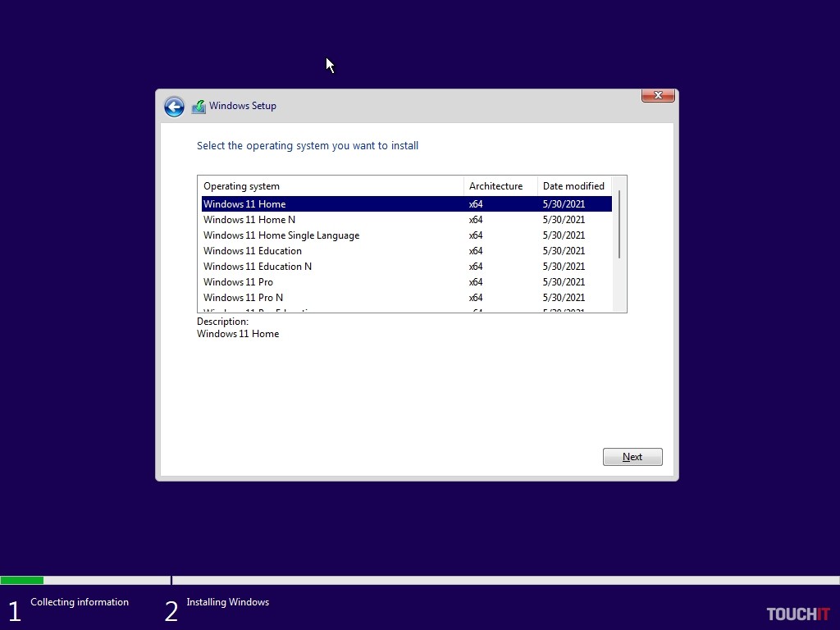Click the Date modified column header
The image size is (840, 630).
[x=574, y=186]
